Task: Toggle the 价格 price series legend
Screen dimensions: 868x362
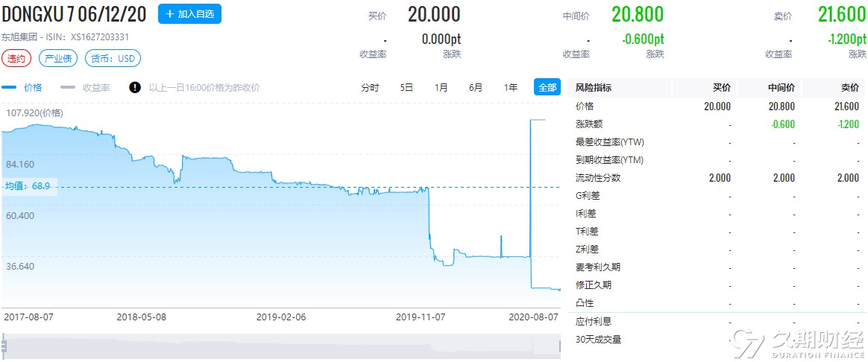Action: click(x=22, y=87)
